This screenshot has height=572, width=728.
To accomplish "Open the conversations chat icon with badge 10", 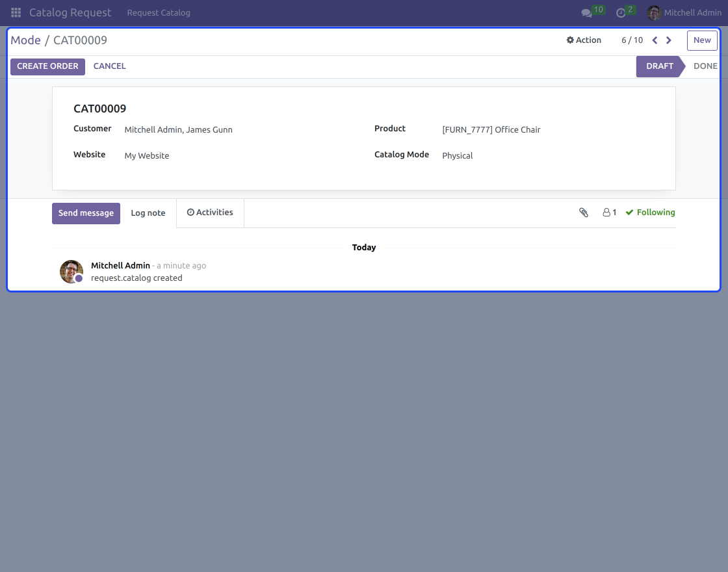I will coord(592,12).
